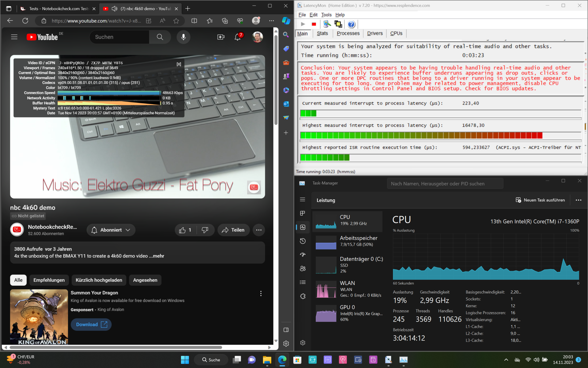Select the GPU 0 performance entry
Image resolution: width=588 pixels, height=368 pixels.
tap(347, 313)
